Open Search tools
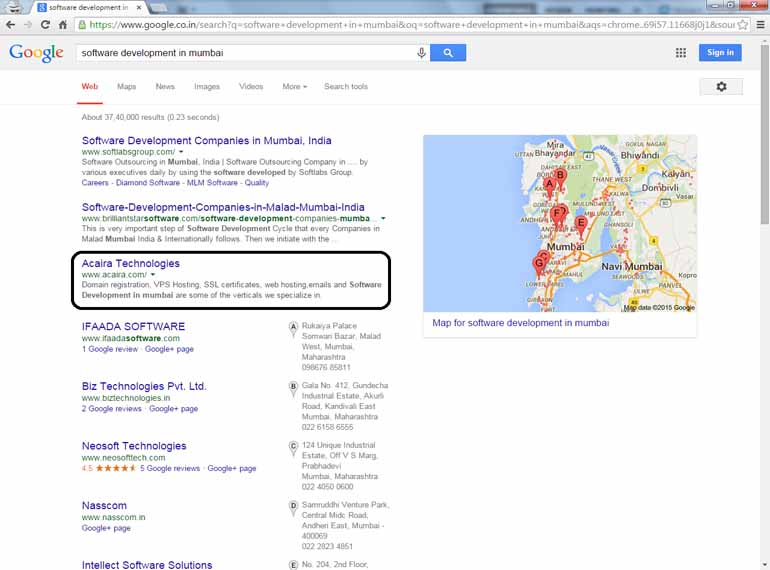 coord(346,86)
